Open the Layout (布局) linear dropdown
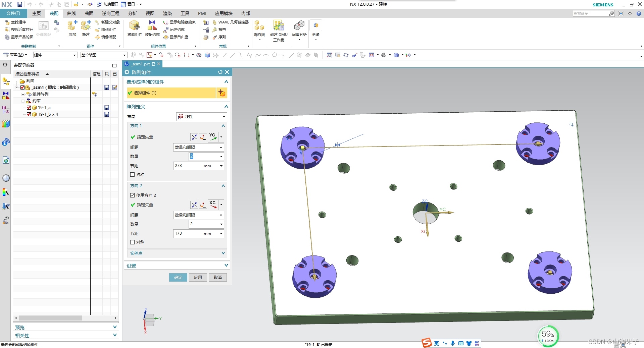The image size is (644, 348). pyautogui.click(x=202, y=116)
